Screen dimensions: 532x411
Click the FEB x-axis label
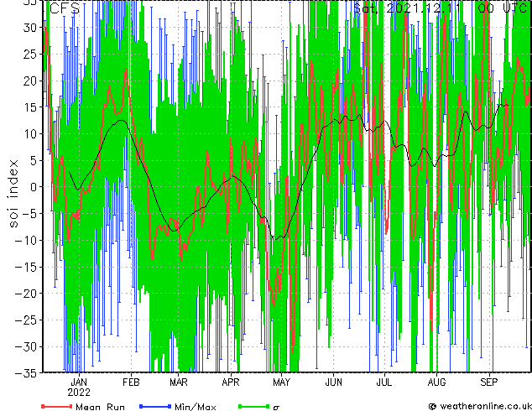click(x=131, y=382)
